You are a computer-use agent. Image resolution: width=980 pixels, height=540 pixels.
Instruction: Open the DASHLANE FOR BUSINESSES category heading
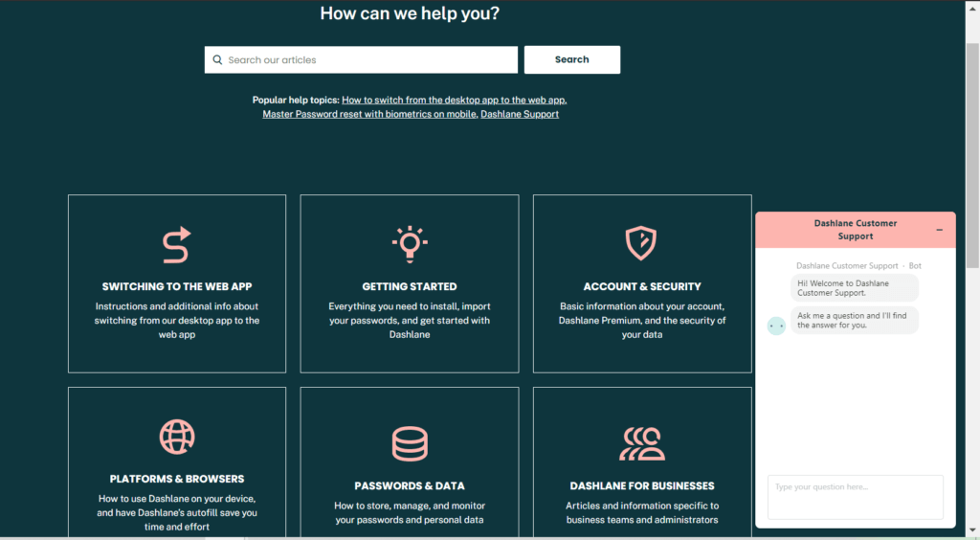click(642, 485)
